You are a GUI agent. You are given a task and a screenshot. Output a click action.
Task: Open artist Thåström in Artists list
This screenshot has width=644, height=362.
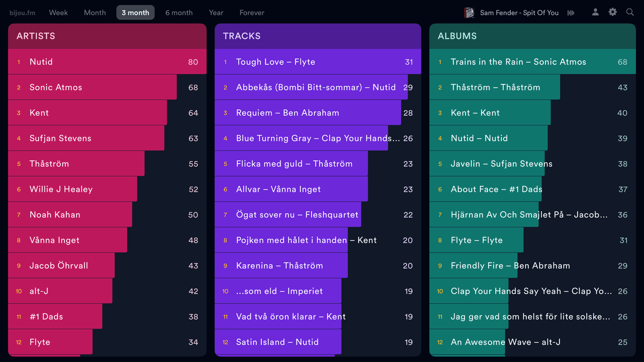pos(107,164)
